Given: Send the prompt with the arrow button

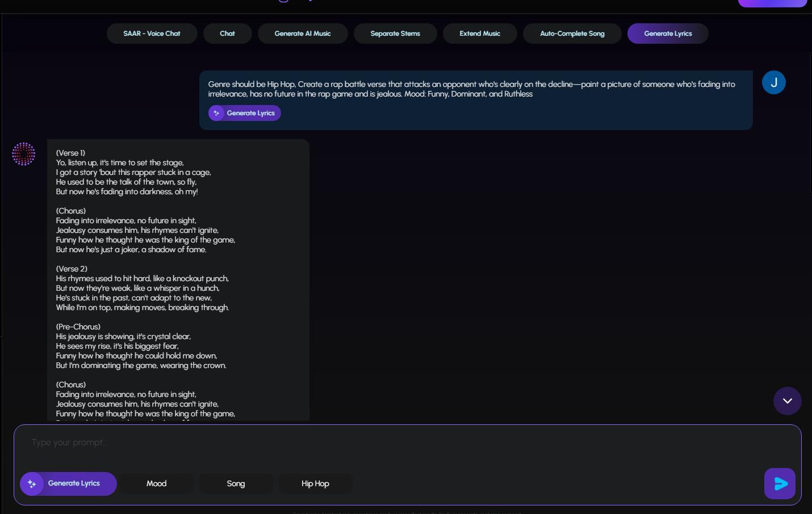Looking at the screenshot, I should [x=780, y=484].
